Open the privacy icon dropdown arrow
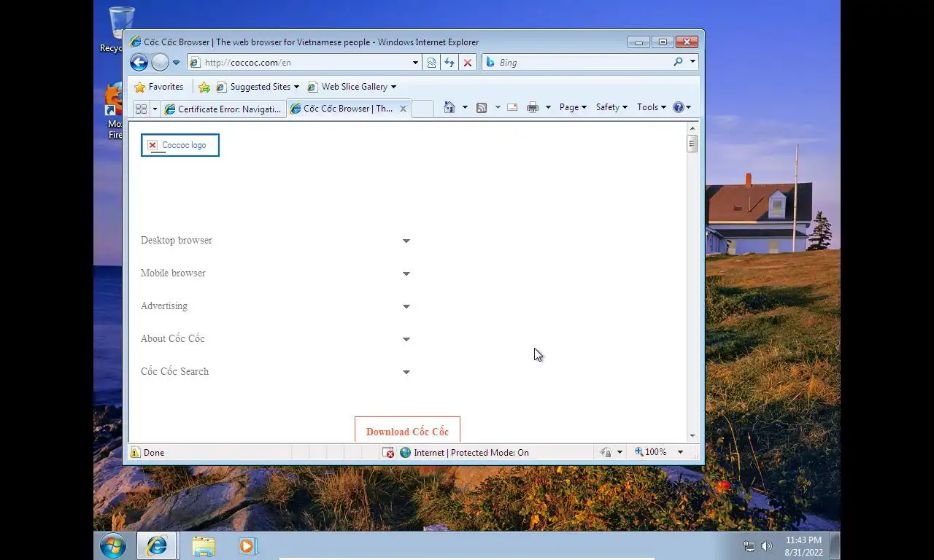This screenshot has width=934, height=560. click(620, 452)
